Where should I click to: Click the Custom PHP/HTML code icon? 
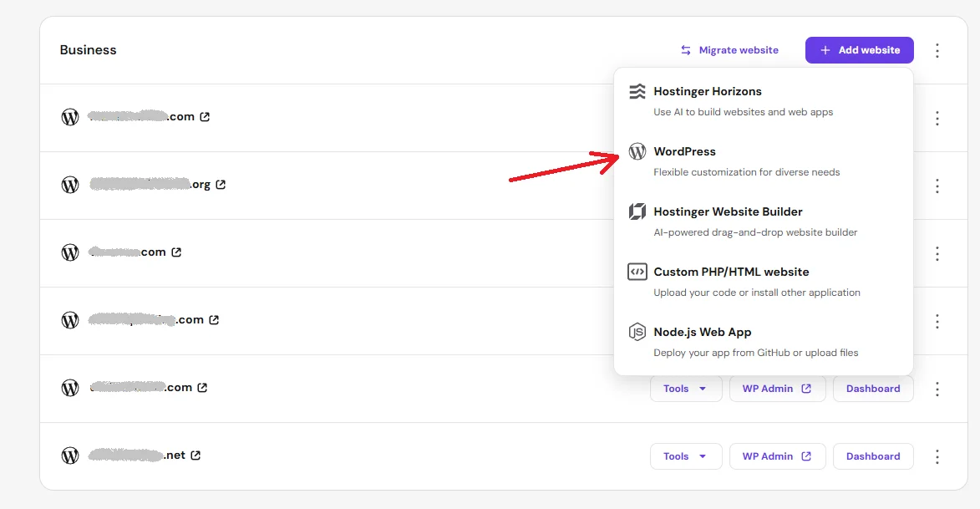click(637, 272)
